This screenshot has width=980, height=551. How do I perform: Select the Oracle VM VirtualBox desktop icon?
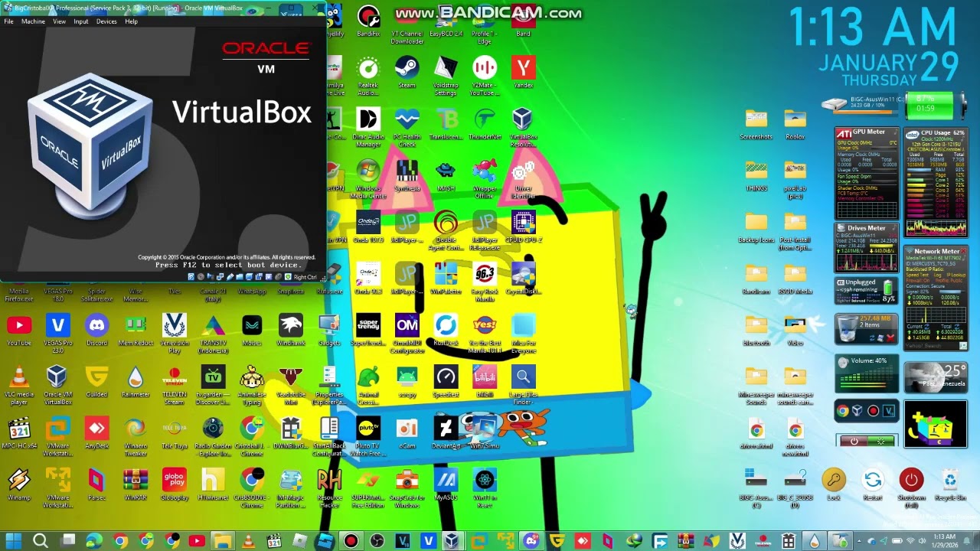58,385
